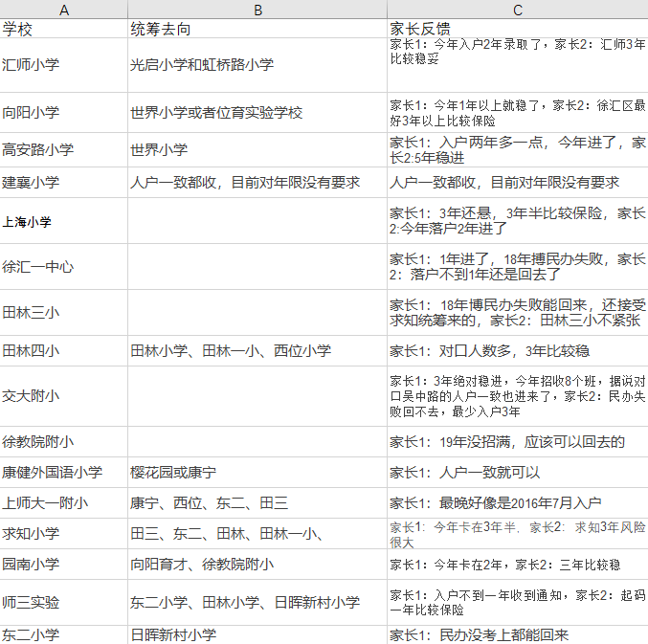The image size is (648, 644).
Task: Select the cell 向阳育才、徐教院附小
Action: pyautogui.click(x=257, y=564)
